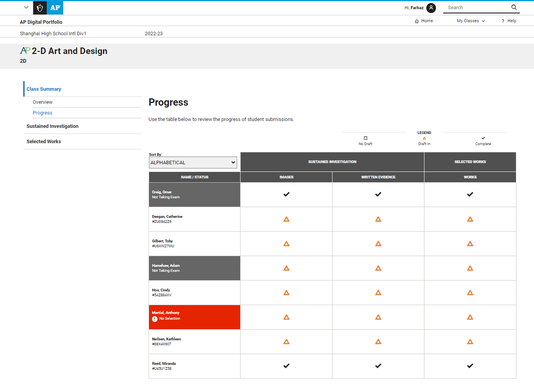Viewport: 534px width, 392px height.
Task: Click Gilbert, Toby's Written Evidence draft triangle
Action: point(378,244)
